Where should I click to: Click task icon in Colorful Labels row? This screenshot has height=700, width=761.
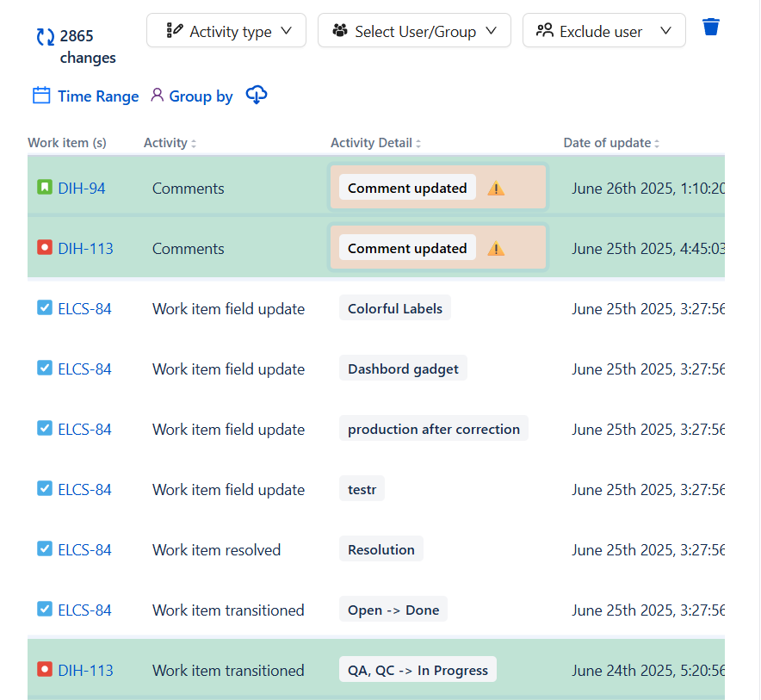click(x=45, y=308)
